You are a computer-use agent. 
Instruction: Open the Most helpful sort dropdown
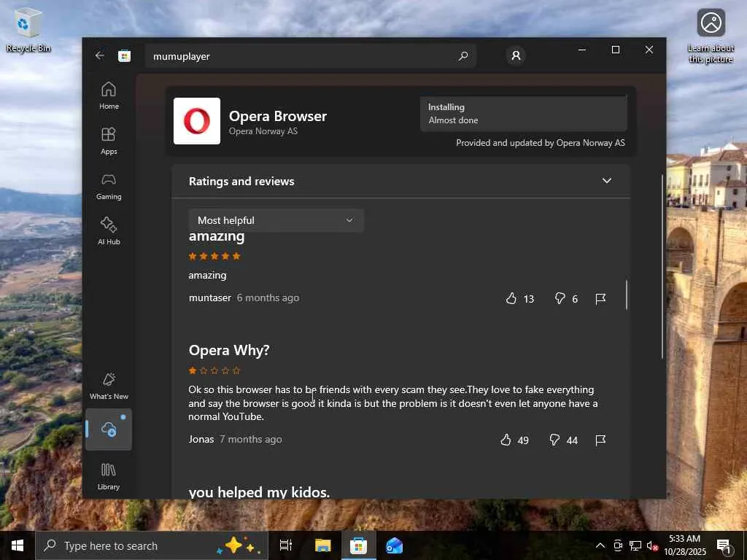pos(276,220)
